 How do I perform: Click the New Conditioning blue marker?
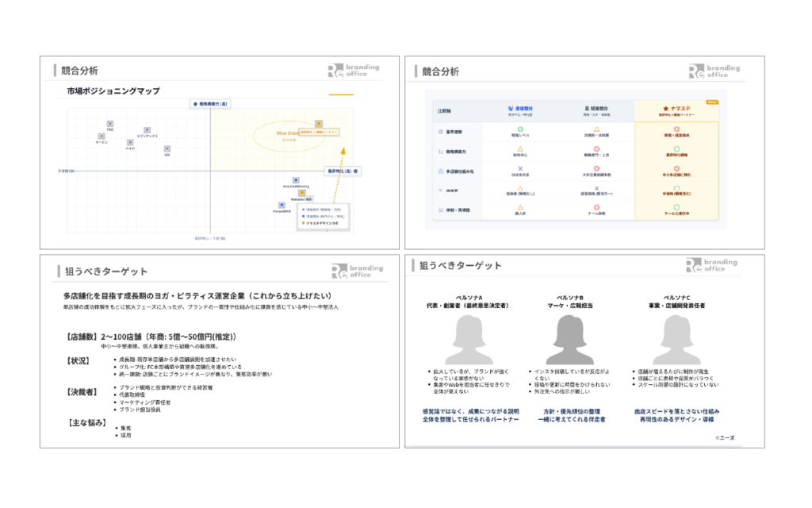click(296, 180)
